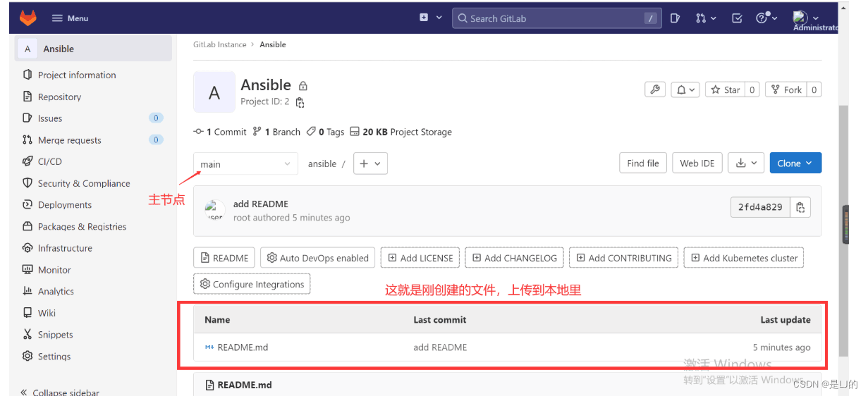868x396 pixels.
Task: Copy the project ID clipboard icon
Action: coord(300,102)
